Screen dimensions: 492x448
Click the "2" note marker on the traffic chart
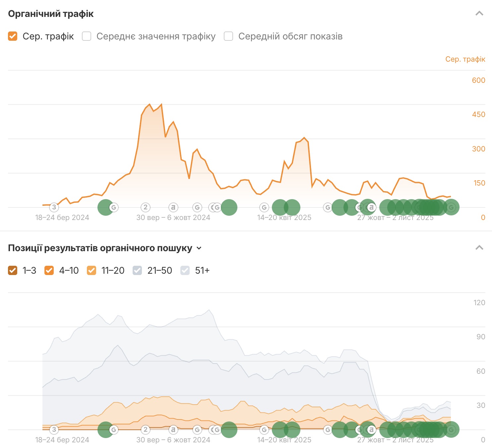[x=145, y=207]
